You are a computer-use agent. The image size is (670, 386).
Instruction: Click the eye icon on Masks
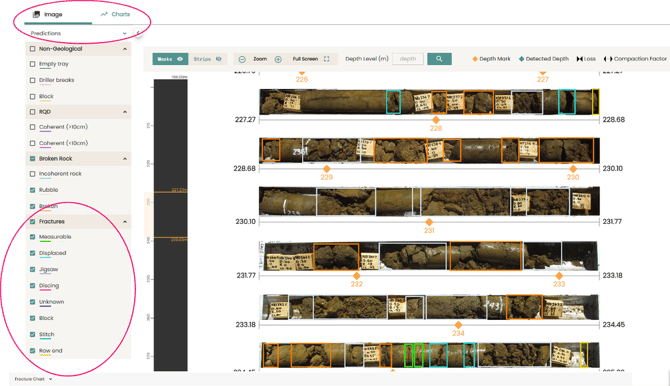pos(180,59)
